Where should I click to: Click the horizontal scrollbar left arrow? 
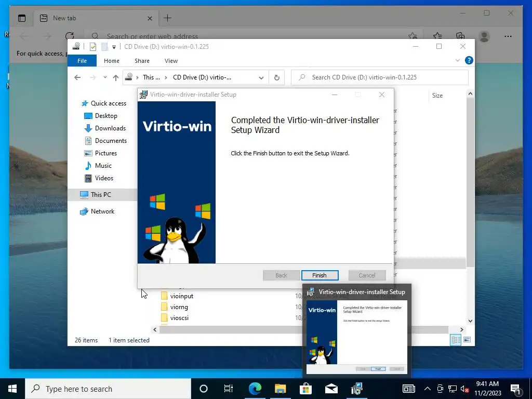[155, 329]
